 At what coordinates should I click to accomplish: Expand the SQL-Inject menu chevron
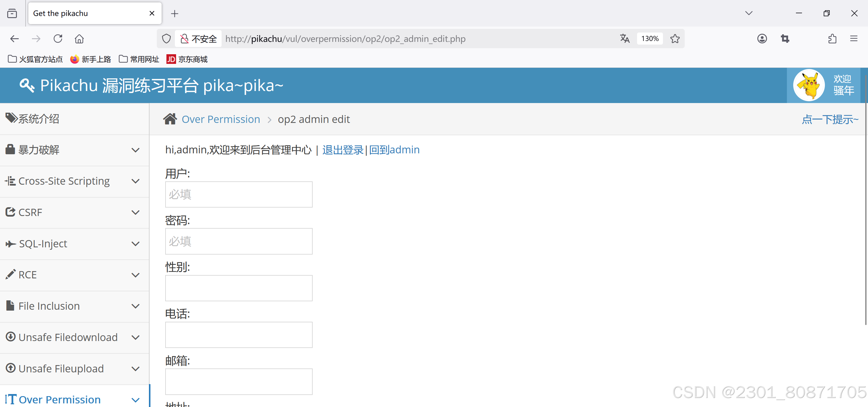click(x=135, y=244)
